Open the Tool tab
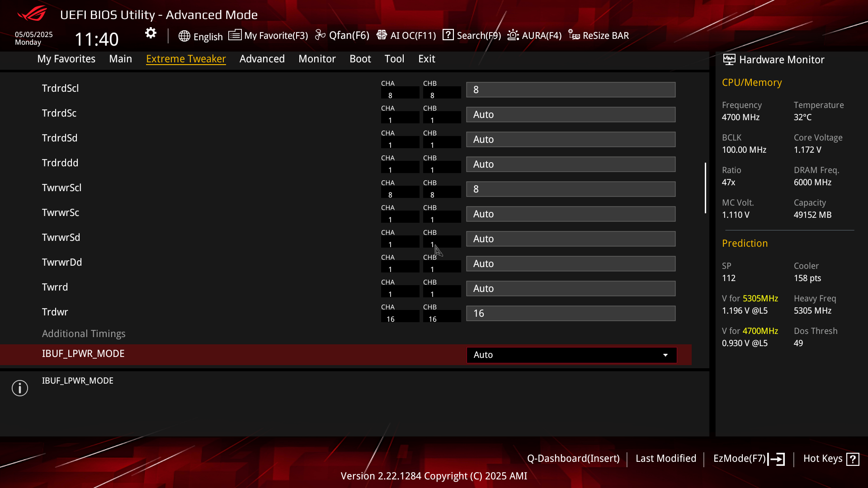 coord(394,59)
